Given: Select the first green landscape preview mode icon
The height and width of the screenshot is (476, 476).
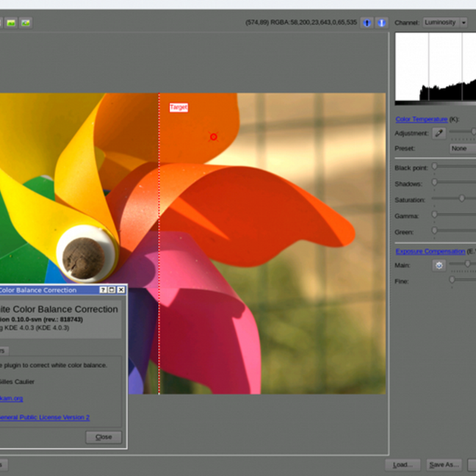Looking at the screenshot, I should click(x=11, y=23).
